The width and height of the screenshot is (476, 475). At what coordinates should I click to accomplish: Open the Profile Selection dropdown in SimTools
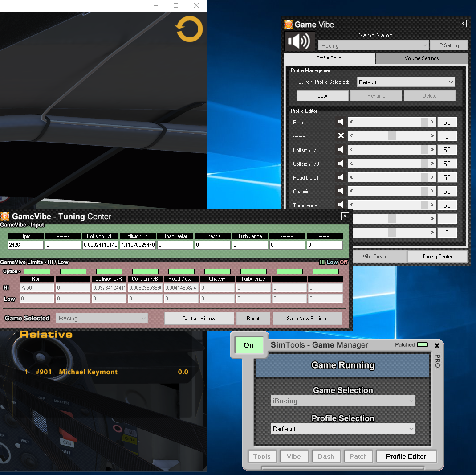pos(343,429)
